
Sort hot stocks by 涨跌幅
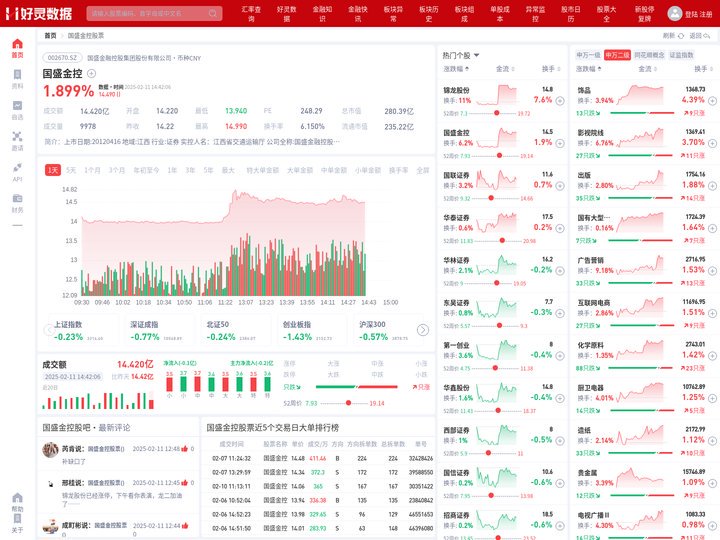[x=456, y=69]
